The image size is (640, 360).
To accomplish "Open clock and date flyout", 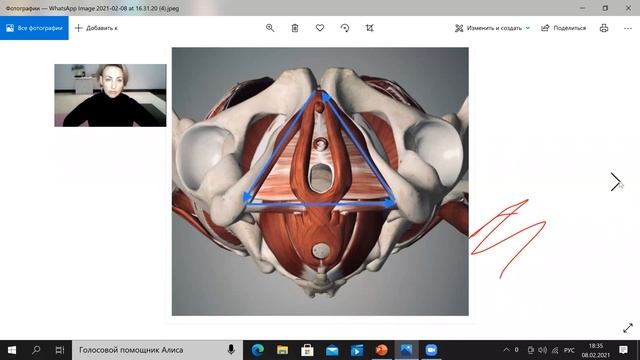I will click(x=596, y=350).
